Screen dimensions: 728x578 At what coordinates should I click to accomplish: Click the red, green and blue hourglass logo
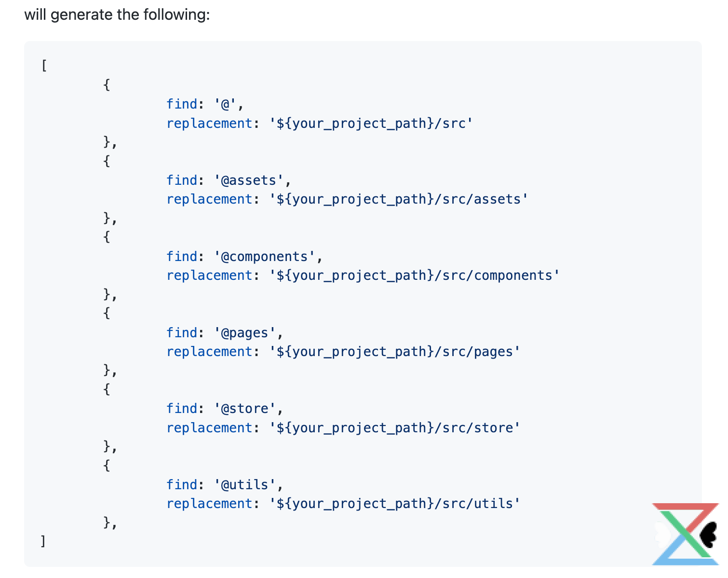click(685, 534)
